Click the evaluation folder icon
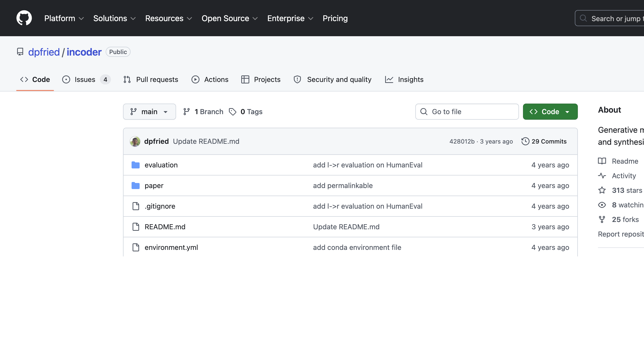This screenshot has height=362, width=644. pos(136,165)
